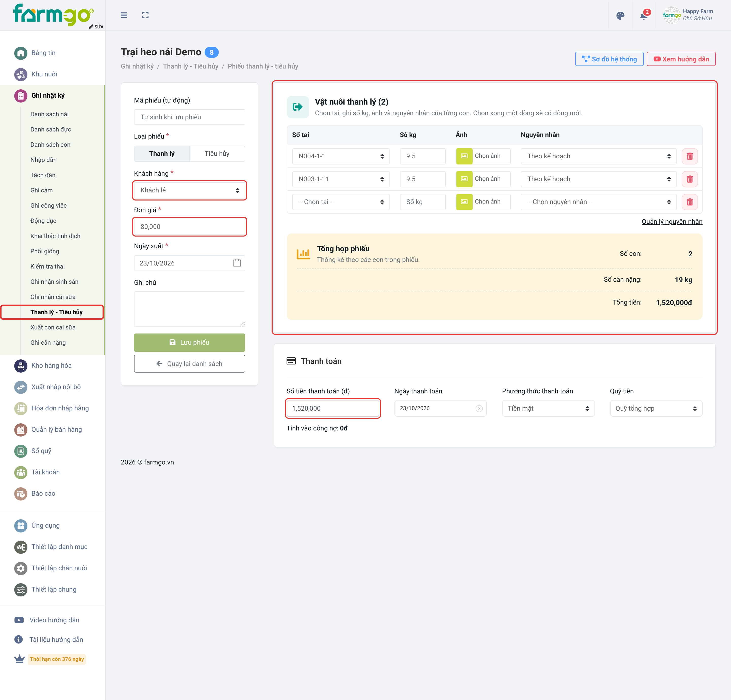
Task: Clear the Ngày thanh toán date with x icon
Action: (479, 409)
